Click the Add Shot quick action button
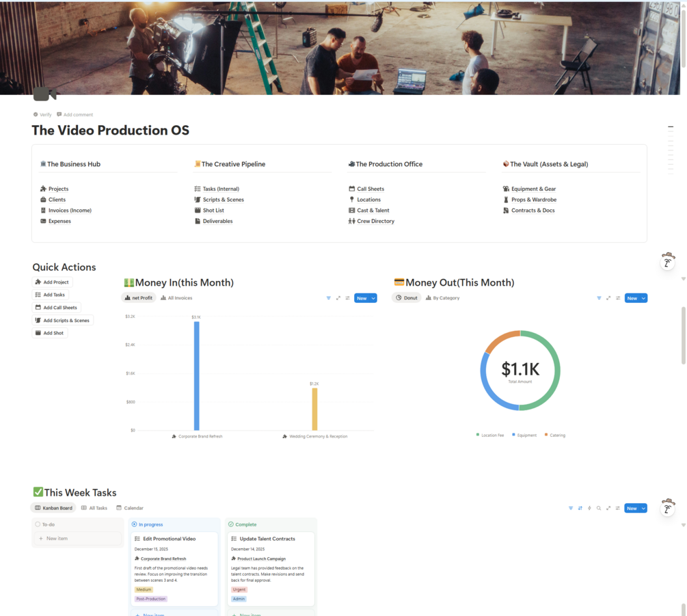 coord(49,333)
